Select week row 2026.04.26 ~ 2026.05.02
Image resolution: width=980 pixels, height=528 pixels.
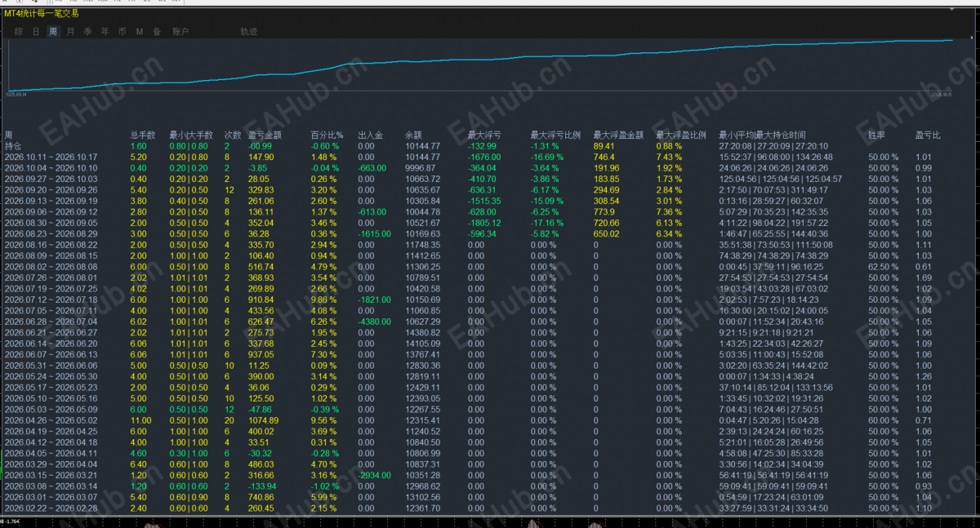(51, 420)
